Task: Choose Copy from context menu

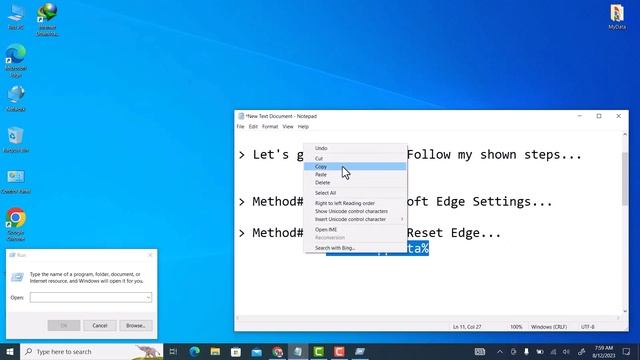Action: (355, 167)
